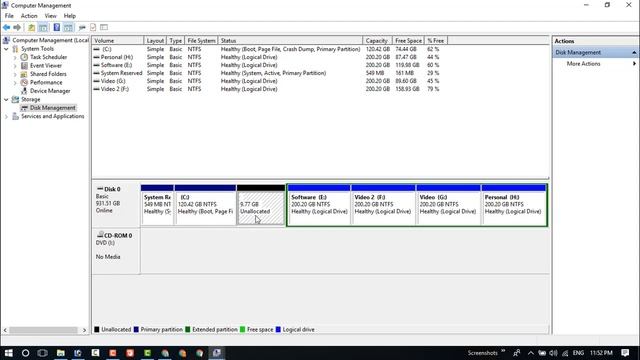Click the tree pane scroll right arrow
640x360 pixels.
pos(84,330)
